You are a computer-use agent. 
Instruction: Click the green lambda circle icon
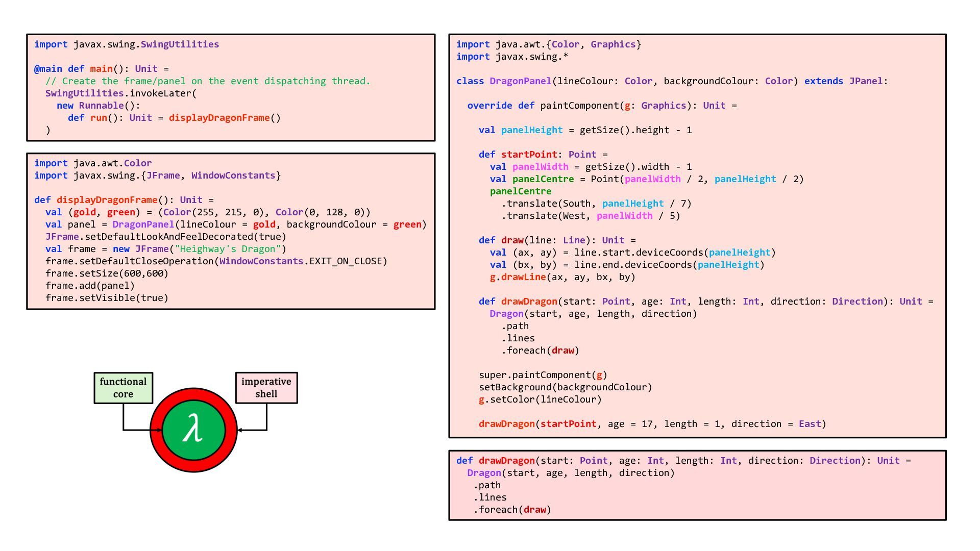click(x=193, y=430)
